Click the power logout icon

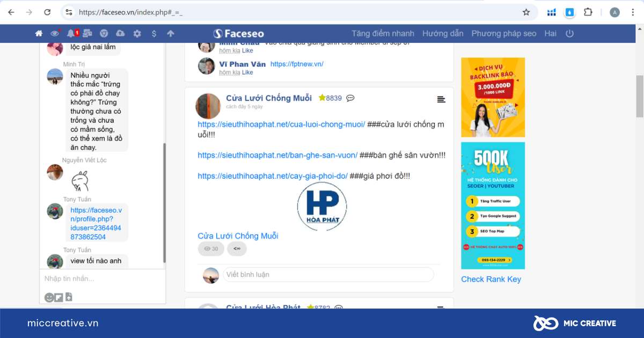pyautogui.click(x=570, y=33)
